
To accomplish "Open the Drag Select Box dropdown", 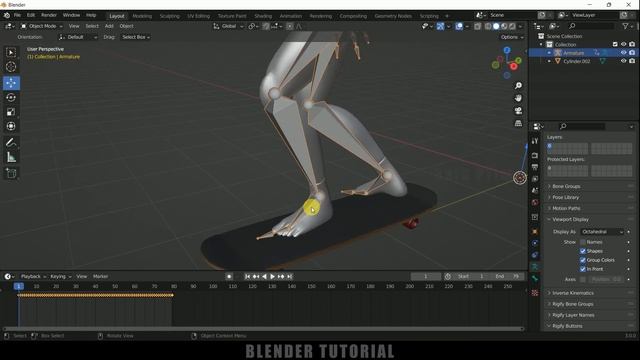I will point(136,37).
